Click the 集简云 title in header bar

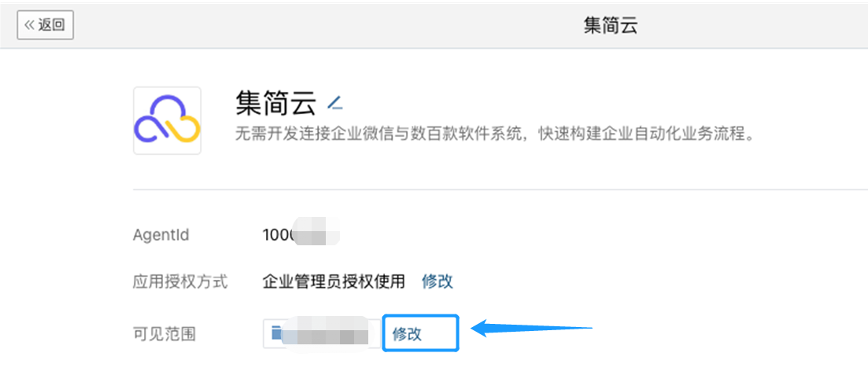tap(610, 25)
